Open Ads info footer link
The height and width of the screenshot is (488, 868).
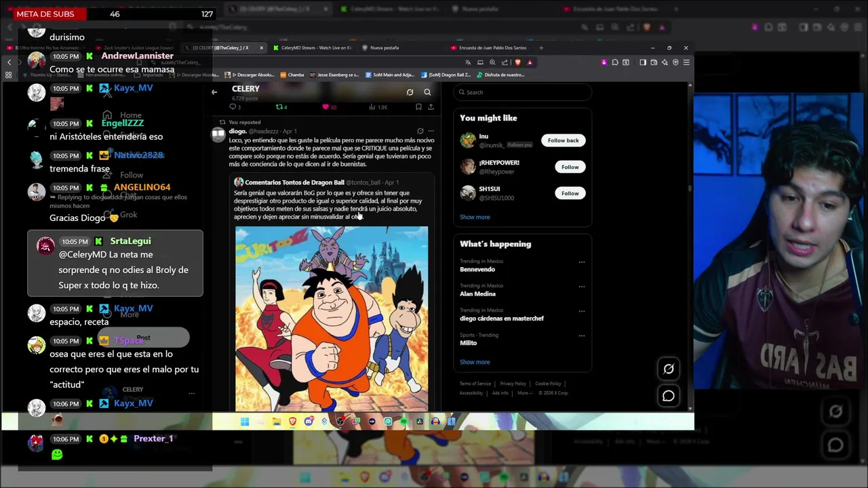click(x=500, y=393)
